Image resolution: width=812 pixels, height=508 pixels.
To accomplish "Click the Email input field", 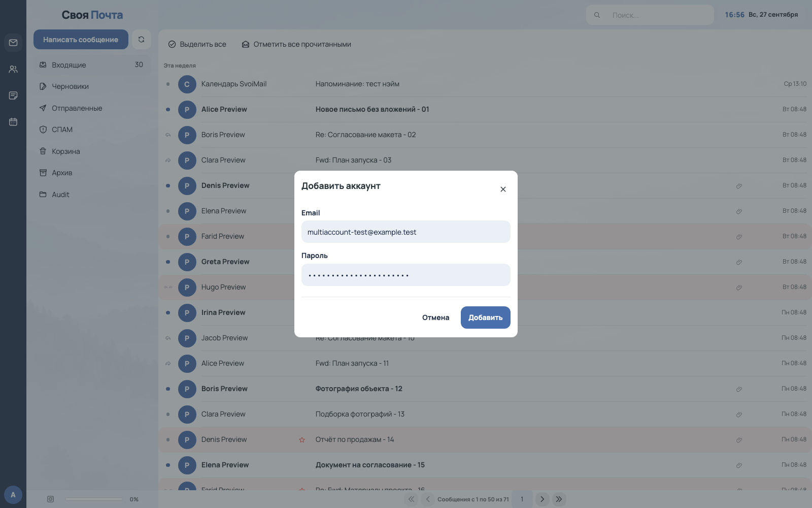I will click(406, 232).
